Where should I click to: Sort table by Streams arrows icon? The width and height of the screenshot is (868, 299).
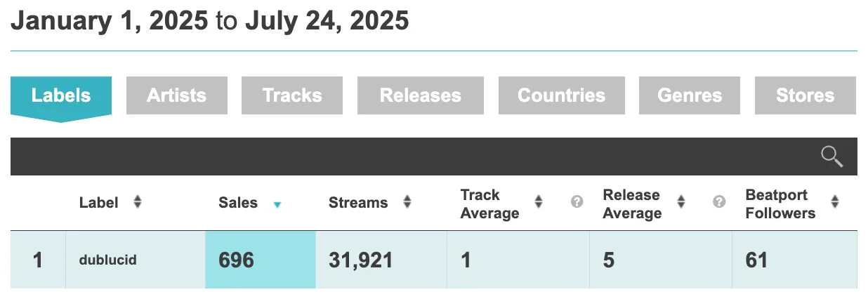[407, 202]
